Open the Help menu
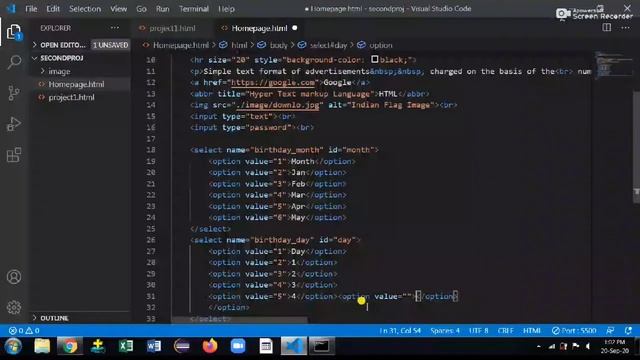The image size is (640, 360). 226,9
